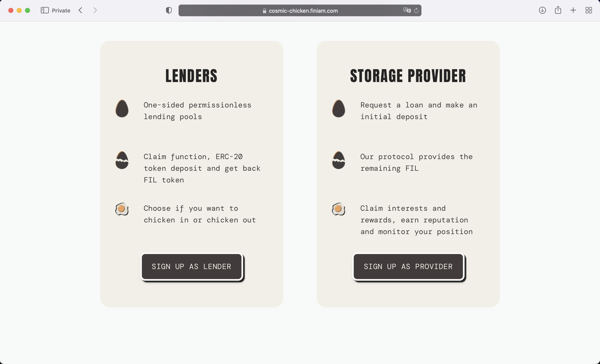
Task: Click the privacy shield icon in browser toolbar
Action: click(x=169, y=10)
